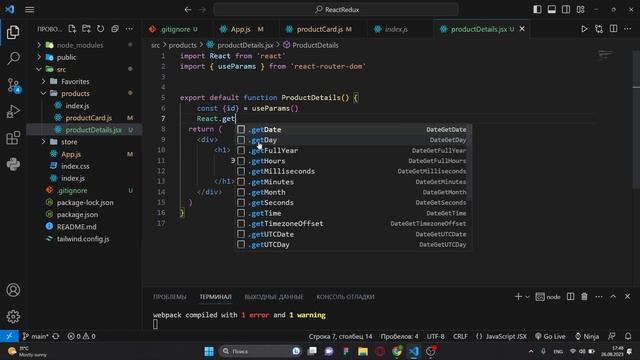Open the Python extension view icon
Screen dimensions: 640x360
coord(13,164)
